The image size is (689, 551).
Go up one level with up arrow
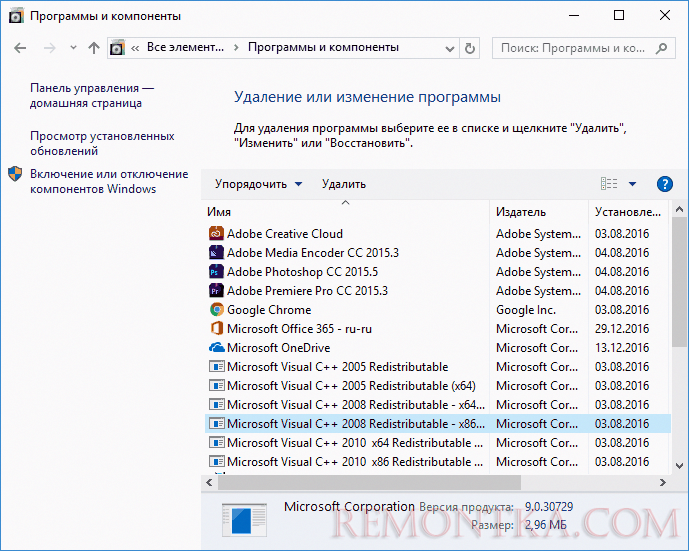(x=94, y=48)
